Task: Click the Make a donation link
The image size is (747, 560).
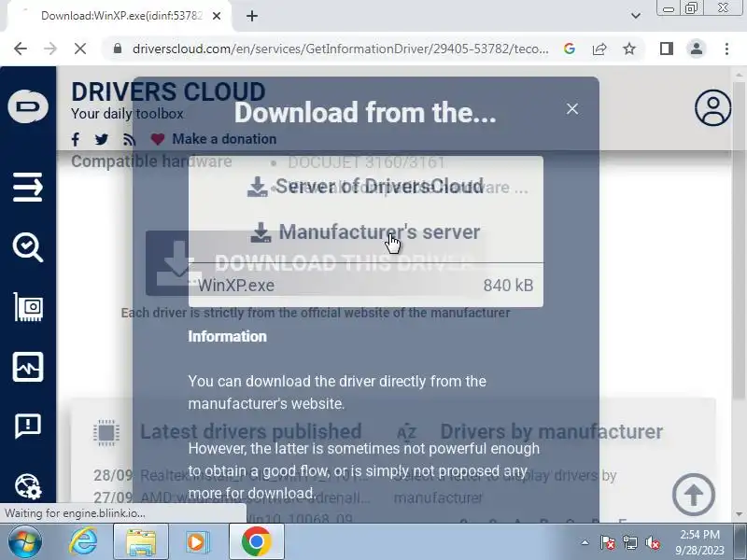Action: click(224, 139)
